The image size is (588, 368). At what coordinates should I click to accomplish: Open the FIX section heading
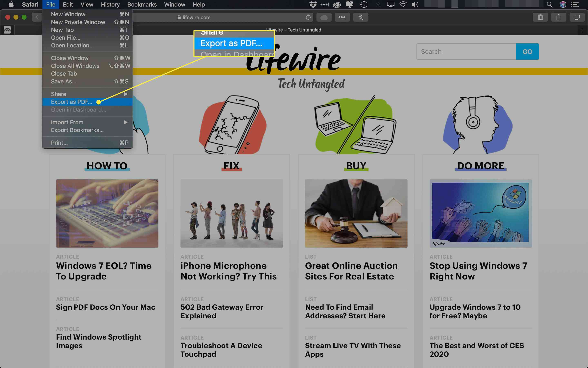tap(232, 166)
